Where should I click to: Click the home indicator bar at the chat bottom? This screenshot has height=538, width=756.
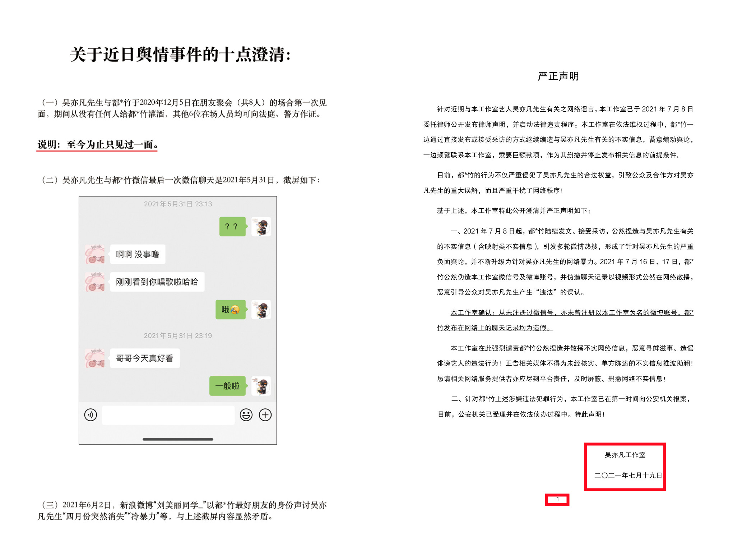(x=177, y=438)
